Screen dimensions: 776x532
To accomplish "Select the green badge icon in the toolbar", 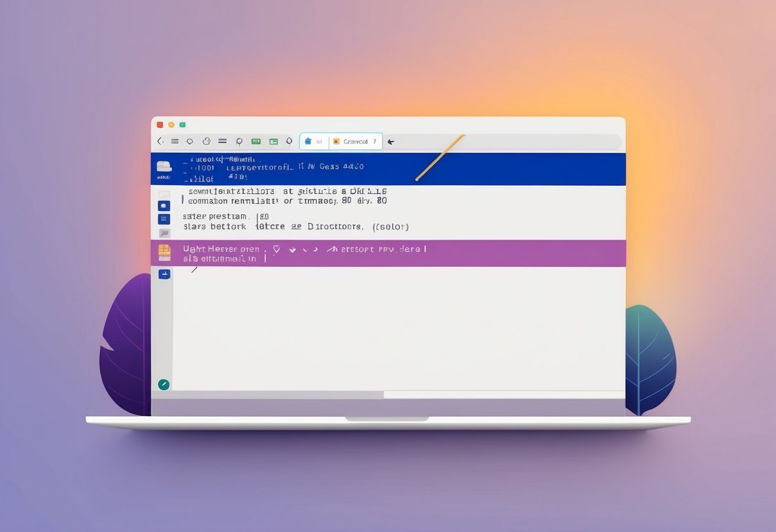I will (x=256, y=141).
